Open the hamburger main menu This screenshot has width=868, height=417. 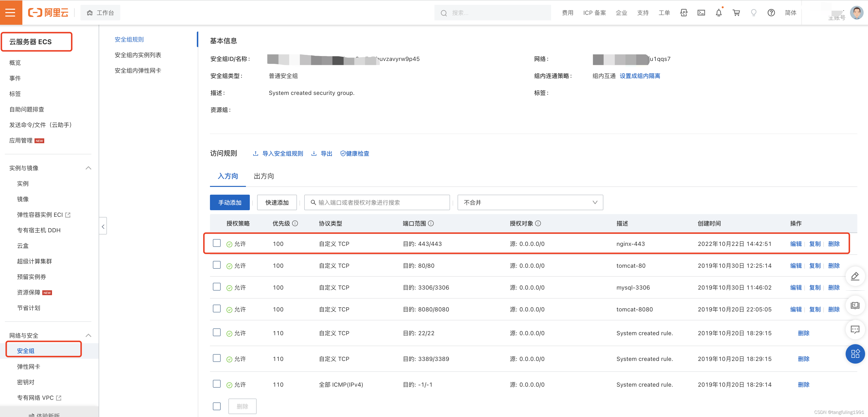[x=11, y=13]
